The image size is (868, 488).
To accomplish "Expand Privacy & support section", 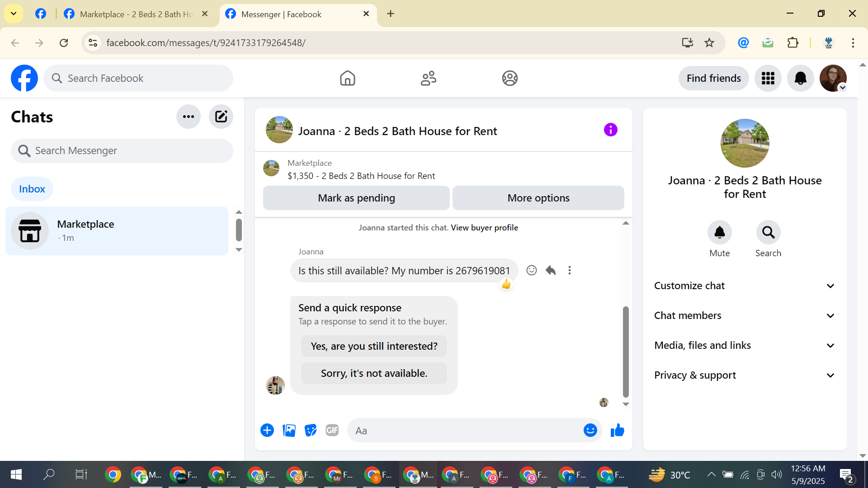I will pyautogui.click(x=745, y=375).
